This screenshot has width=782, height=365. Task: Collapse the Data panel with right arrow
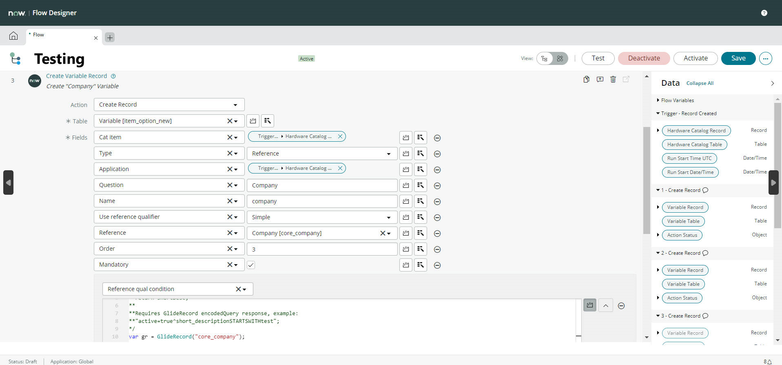click(774, 182)
